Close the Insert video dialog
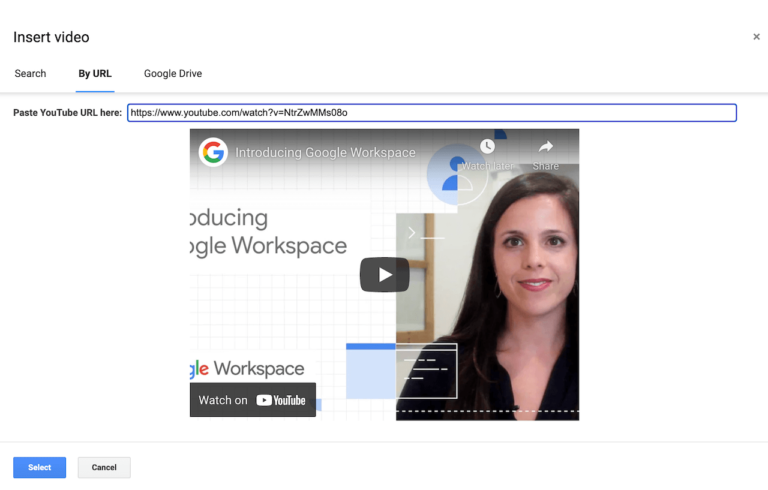 point(756,37)
